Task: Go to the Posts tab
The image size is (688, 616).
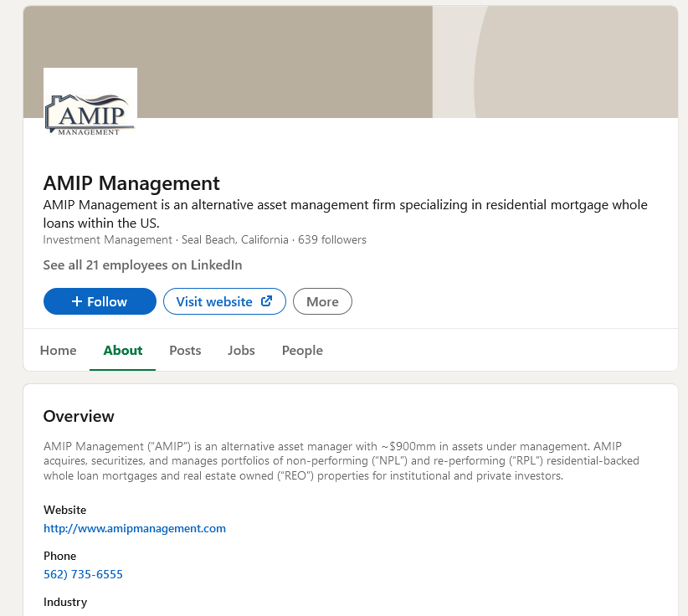Action: click(x=185, y=350)
